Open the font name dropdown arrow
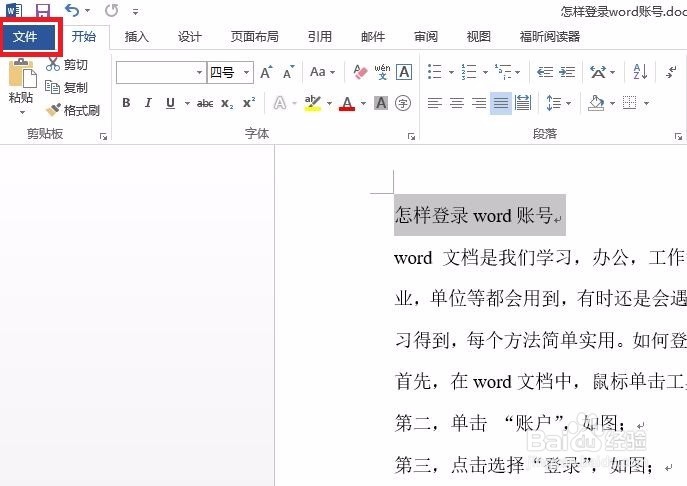The height and width of the screenshot is (486, 687). click(x=199, y=72)
